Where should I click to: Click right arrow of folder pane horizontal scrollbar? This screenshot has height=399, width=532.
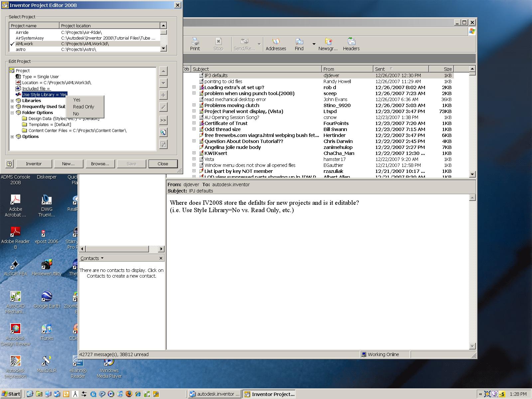coord(161,249)
